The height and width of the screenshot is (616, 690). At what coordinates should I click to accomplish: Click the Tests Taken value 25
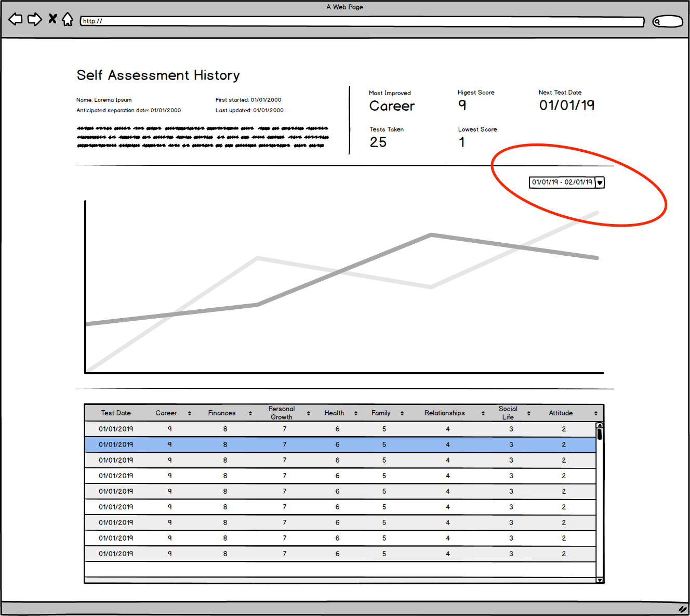coord(378,142)
